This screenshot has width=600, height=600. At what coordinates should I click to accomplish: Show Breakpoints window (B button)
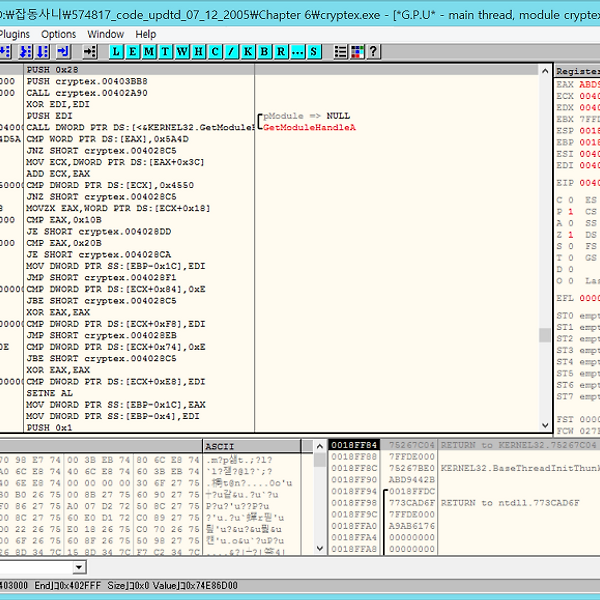[265, 51]
